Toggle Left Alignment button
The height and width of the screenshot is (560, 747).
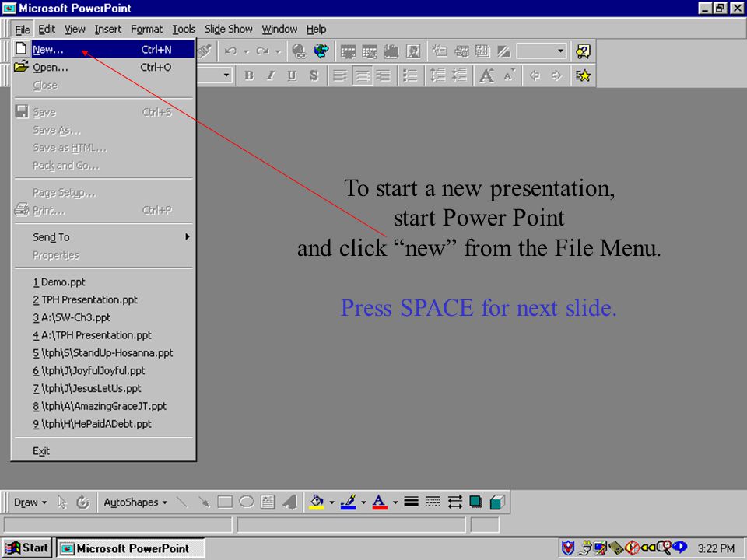tap(340, 75)
